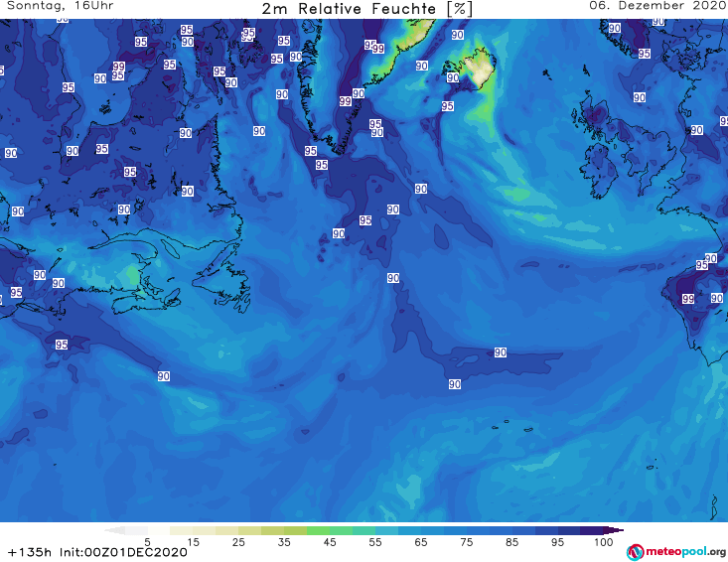Click the '99' contour label over the Iberian Peninsula

click(x=688, y=299)
